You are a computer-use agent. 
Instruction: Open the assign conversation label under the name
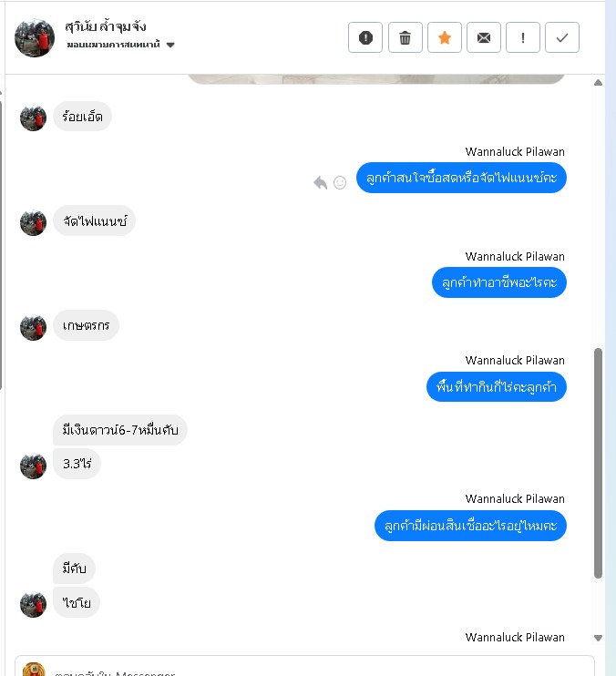click(113, 45)
